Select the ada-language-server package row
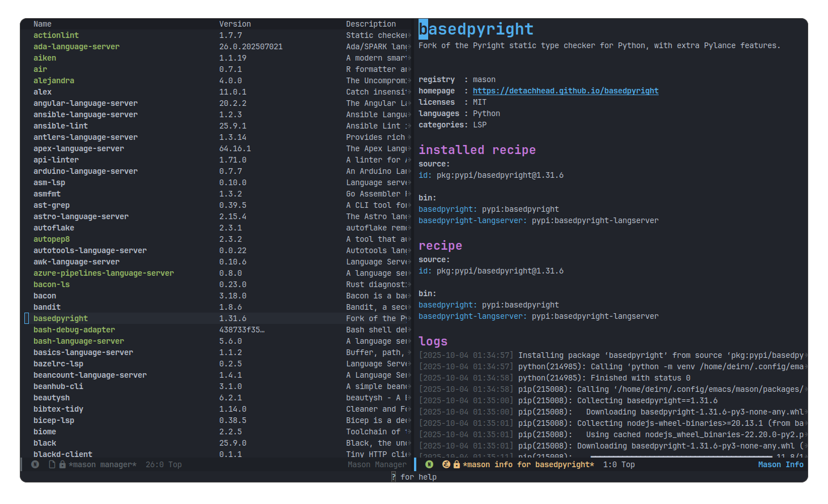 [217, 46]
